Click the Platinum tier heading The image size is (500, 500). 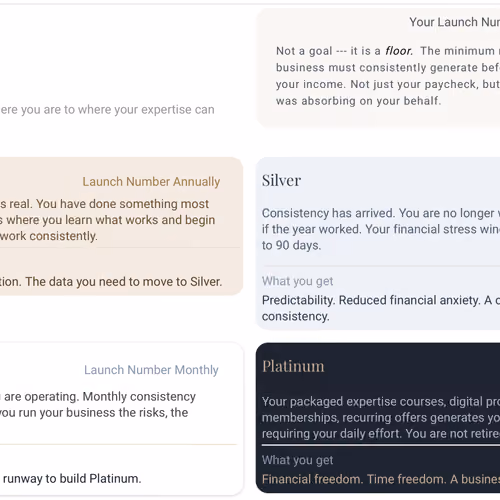tap(293, 366)
